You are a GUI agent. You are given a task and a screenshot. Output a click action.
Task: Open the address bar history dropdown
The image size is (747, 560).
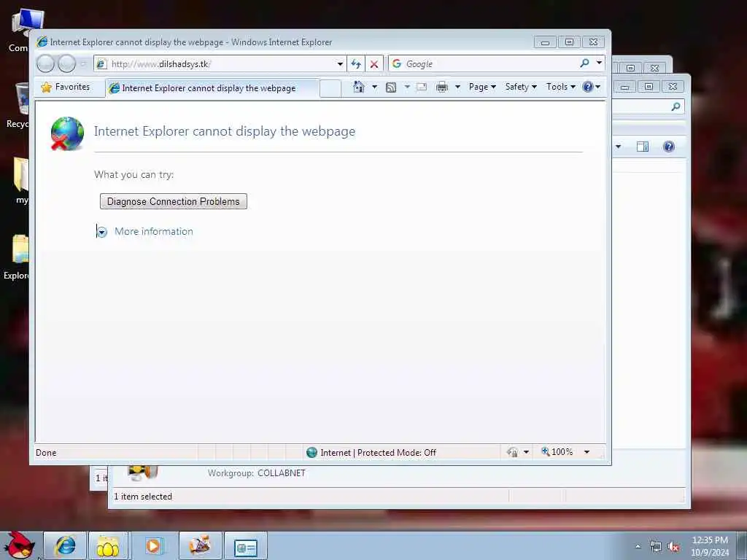(340, 64)
